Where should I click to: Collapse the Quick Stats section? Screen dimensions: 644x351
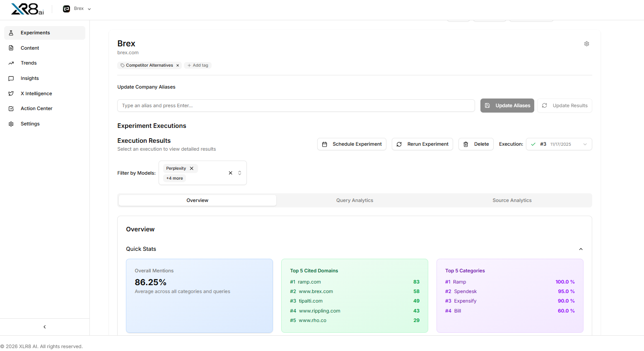click(x=581, y=249)
